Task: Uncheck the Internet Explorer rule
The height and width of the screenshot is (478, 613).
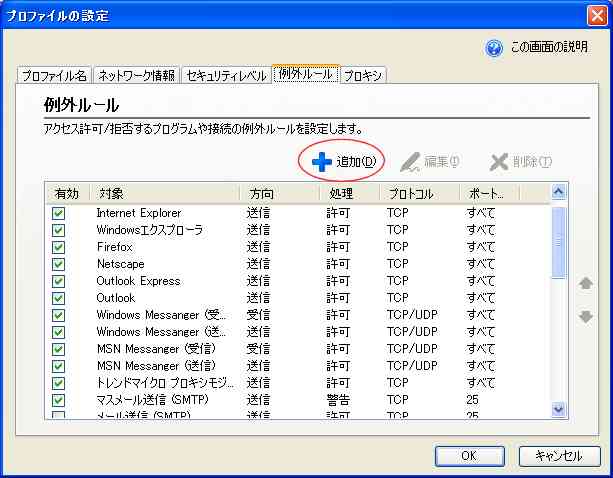Action: [58, 213]
